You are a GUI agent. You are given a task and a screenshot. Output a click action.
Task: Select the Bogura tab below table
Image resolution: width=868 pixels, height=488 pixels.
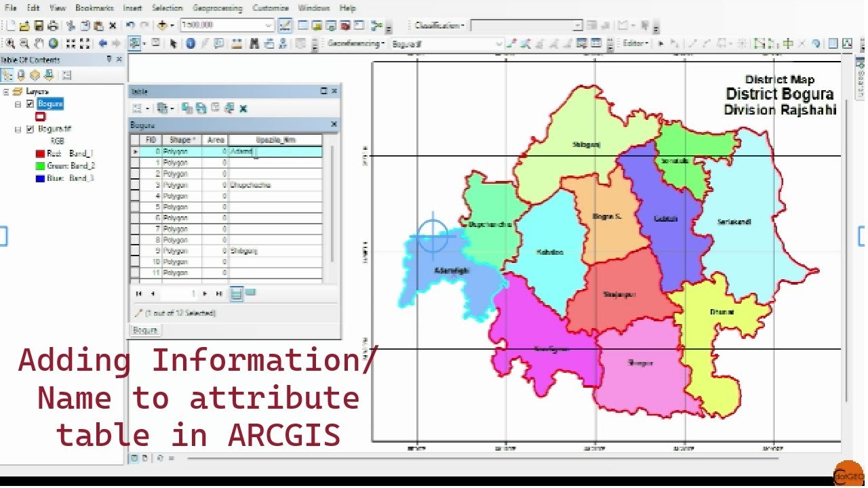145,330
